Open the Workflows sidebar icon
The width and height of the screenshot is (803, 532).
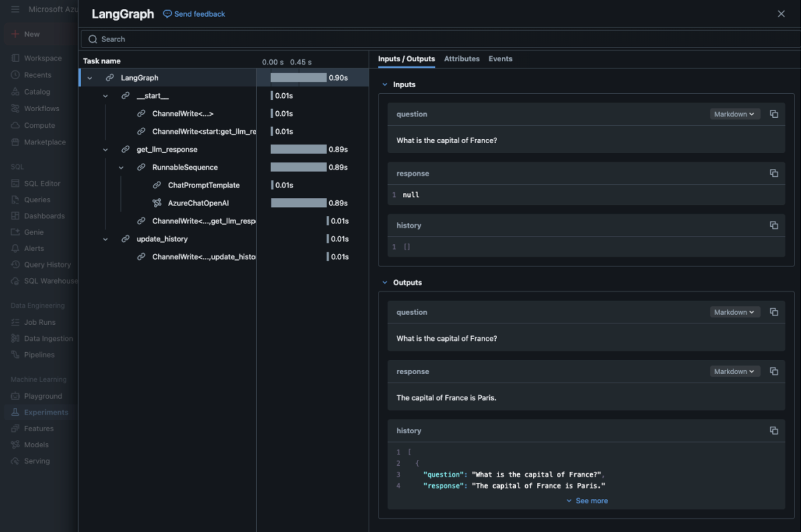click(16, 108)
